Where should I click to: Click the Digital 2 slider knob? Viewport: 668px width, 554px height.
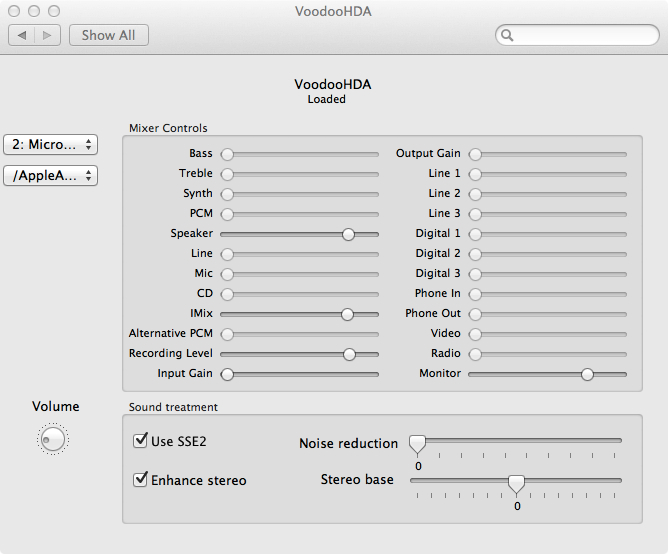click(x=475, y=254)
